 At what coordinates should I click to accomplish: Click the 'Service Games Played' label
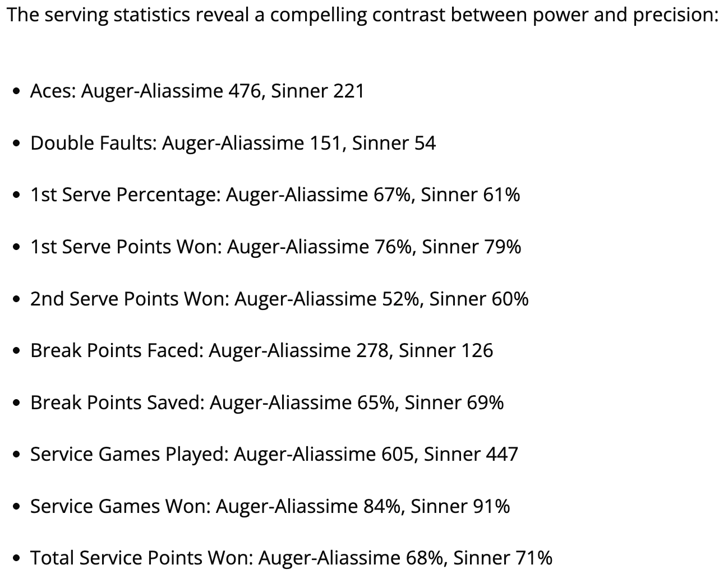click(x=128, y=454)
